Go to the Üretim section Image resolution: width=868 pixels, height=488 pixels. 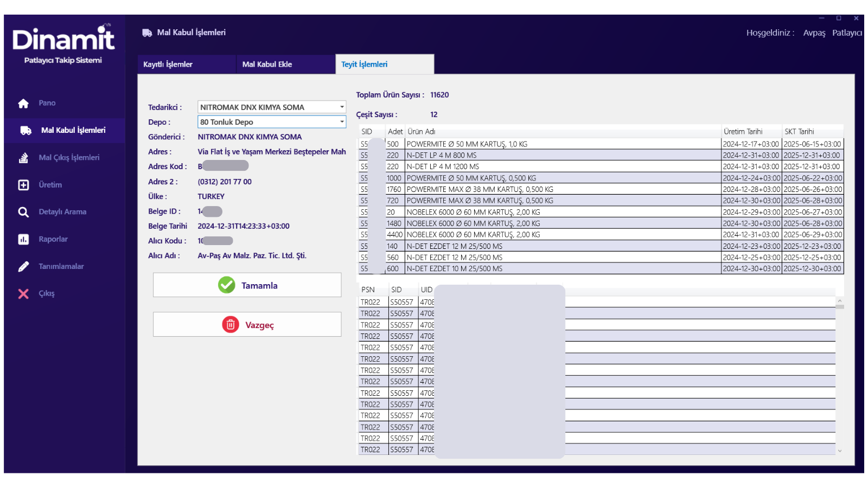(x=50, y=185)
